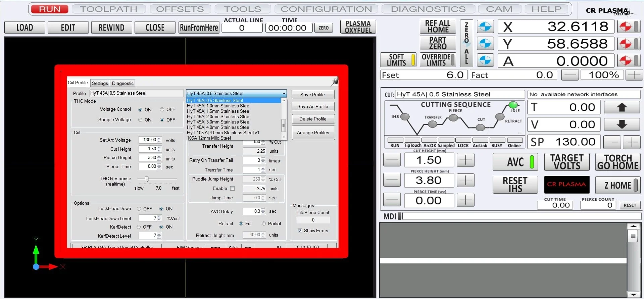Image resolution: width=644 pixels, height=299 pixels.
Task: Click Save As Profile button
Action: 313,106
